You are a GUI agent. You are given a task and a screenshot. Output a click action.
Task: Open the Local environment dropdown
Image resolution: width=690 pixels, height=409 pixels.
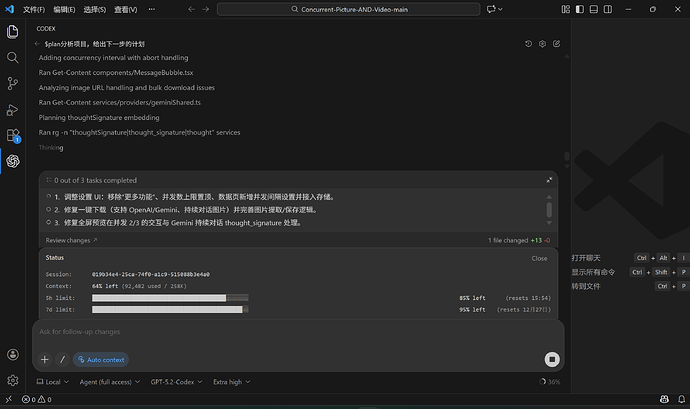(x=53, y=382)
